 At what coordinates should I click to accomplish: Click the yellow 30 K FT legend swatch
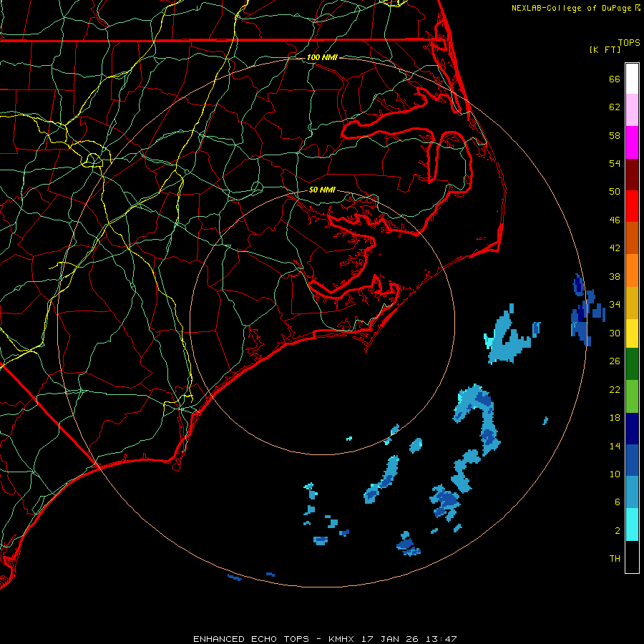tap(632, 333)
